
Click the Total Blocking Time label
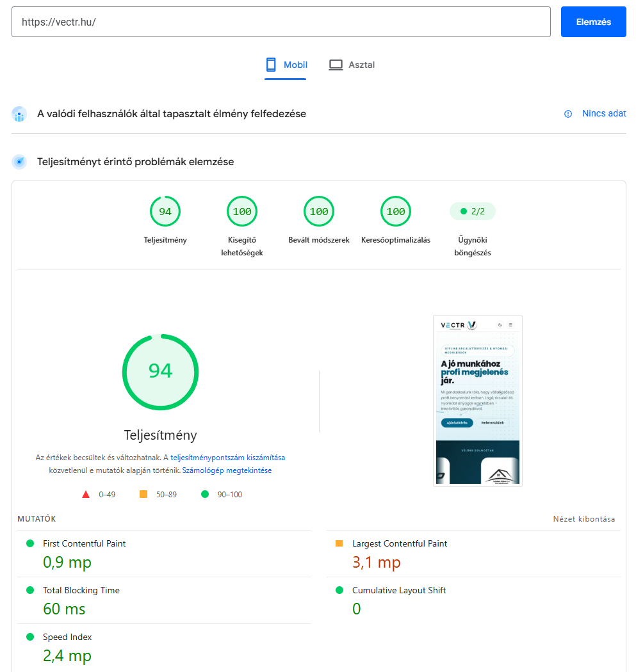pos(81,590)
